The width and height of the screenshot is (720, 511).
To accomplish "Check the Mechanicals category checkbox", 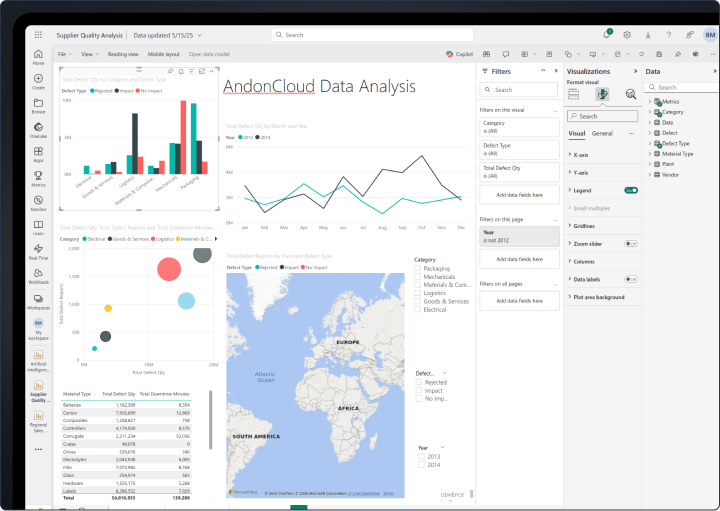I will click(x=417, y=276).
